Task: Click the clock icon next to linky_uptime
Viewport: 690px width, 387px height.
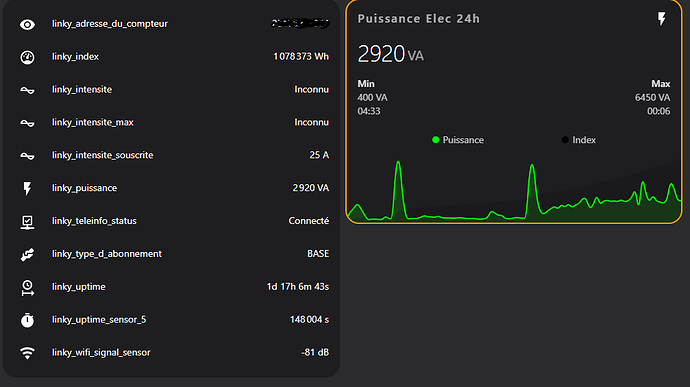Action: click(27, 287)
